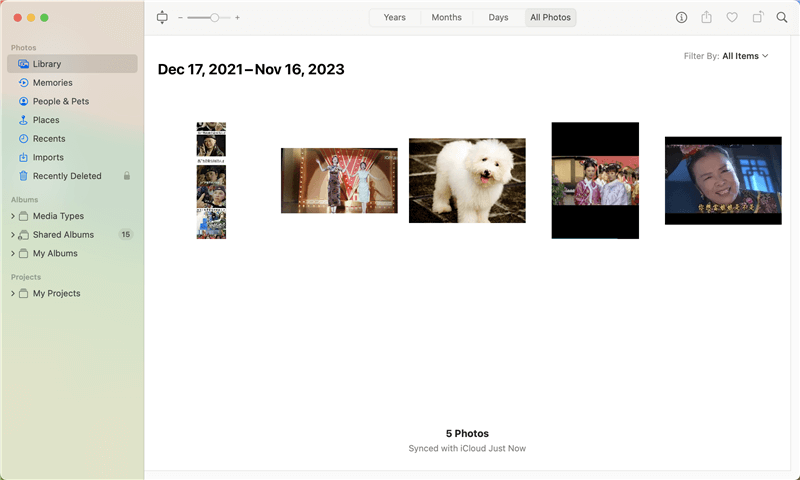800x480 pixels.
Task: Expand the My Projects group
Action: pos(13,294)
